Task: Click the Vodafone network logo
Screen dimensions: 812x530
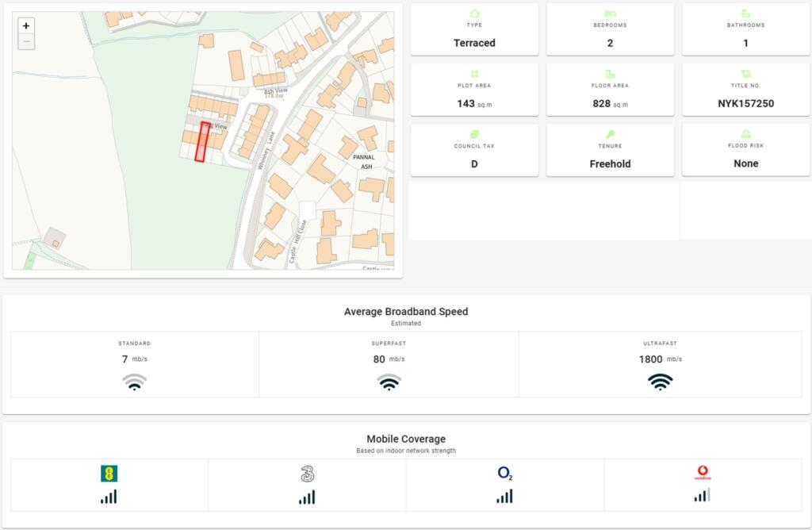Action: tap(702, 474)
